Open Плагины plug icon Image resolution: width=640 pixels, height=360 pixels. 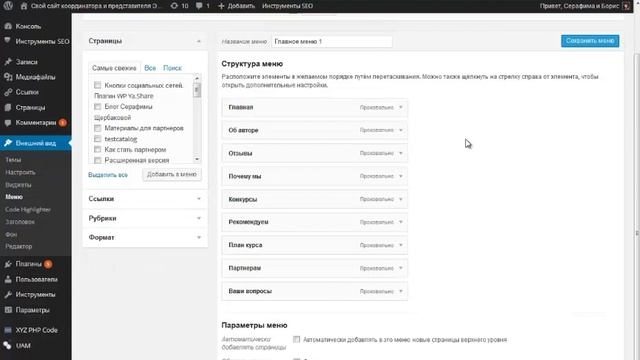(x=8, y=264)
